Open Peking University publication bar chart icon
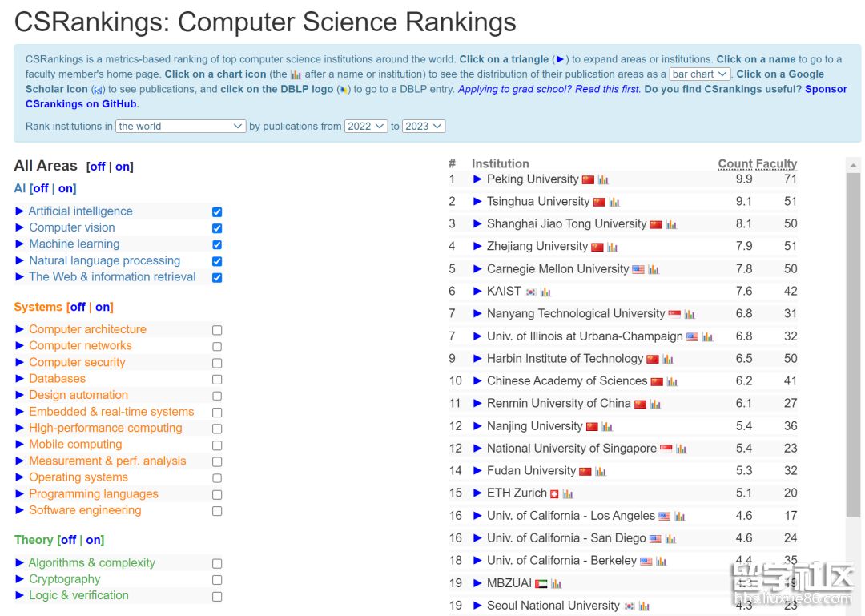The image size is (865, 616). [x=603, y=180]
